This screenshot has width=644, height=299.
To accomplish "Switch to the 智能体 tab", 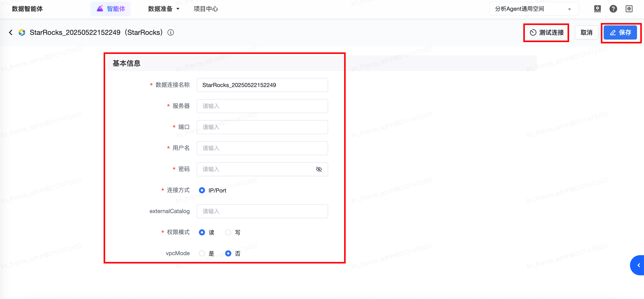I will click(x=110, y=9).
